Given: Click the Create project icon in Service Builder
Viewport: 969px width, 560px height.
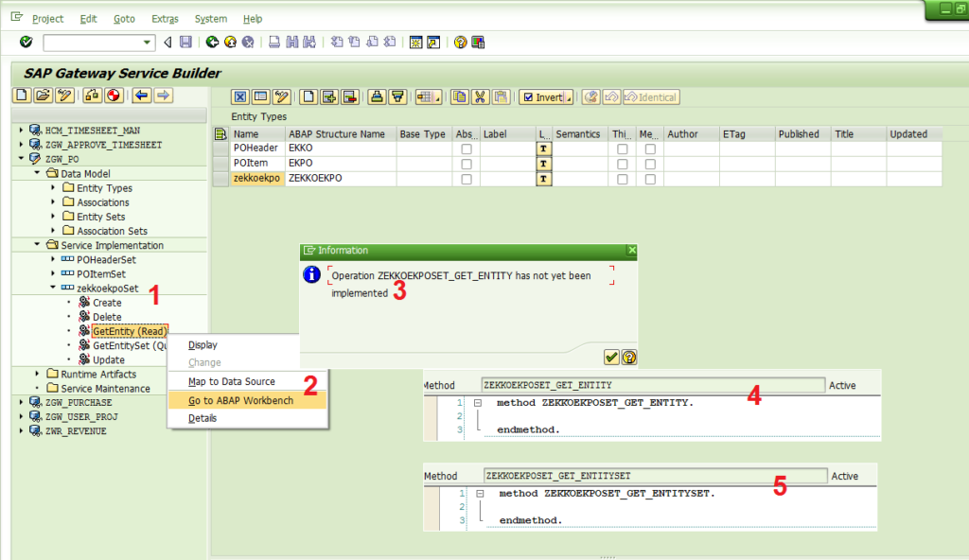Looking at the screenshot, I should click(x=22, y=96).
